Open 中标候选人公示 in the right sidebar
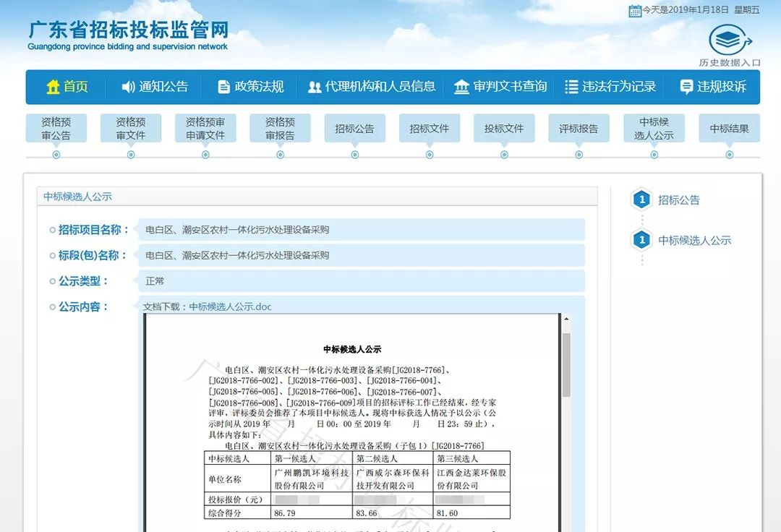 tap(694, 241)
